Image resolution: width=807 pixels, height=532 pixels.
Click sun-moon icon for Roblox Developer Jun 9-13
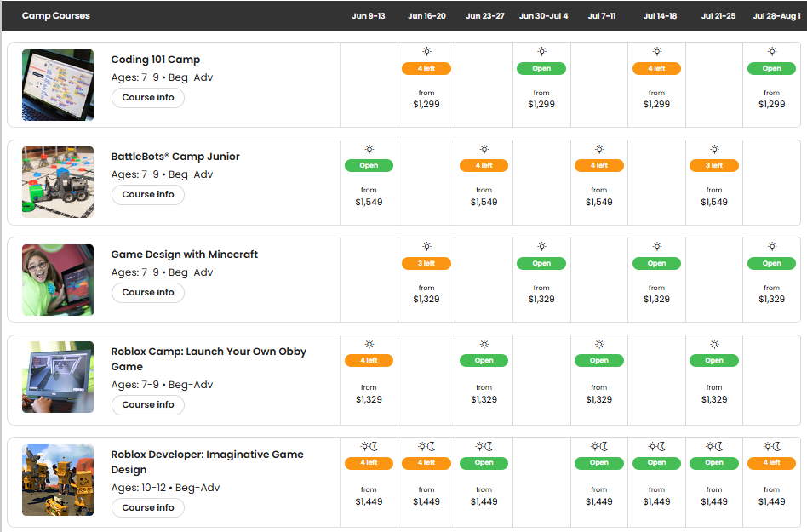369,446
